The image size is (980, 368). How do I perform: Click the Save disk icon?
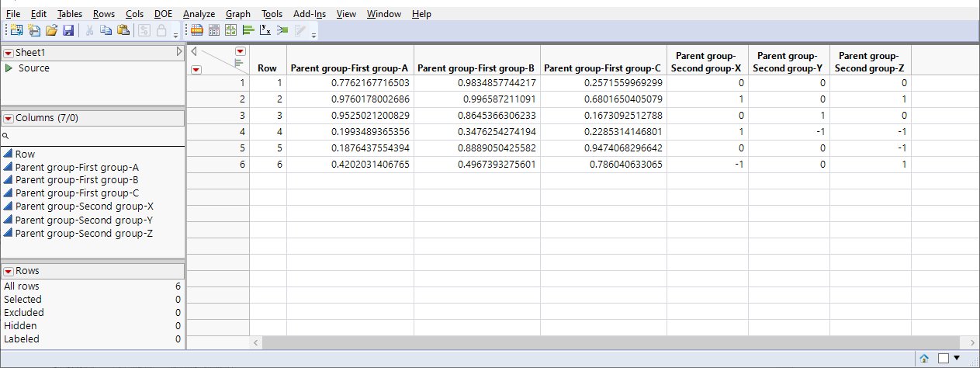68,30
